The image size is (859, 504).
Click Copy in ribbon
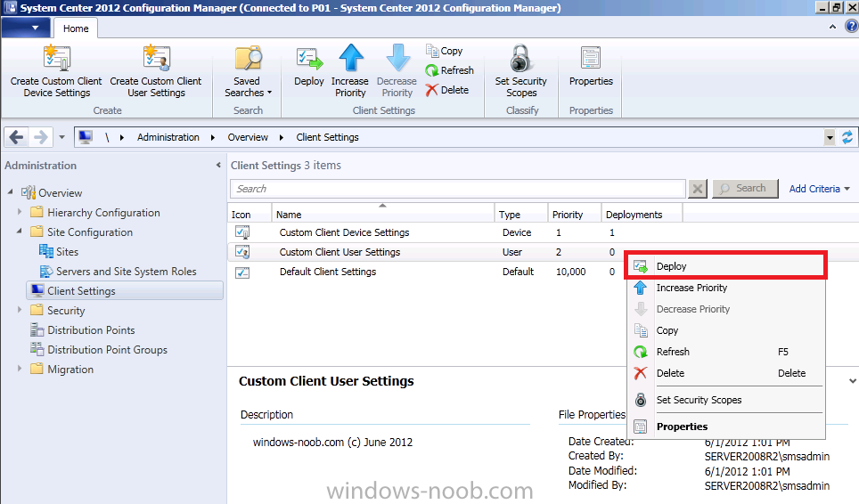pyautogui.click(x=445, y=51)
